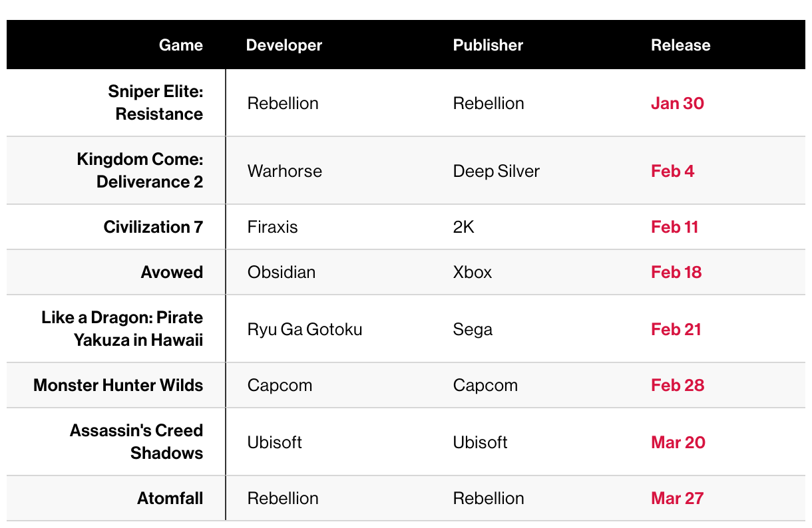
Task: Click the Release column header
Action: click(680, 45)
